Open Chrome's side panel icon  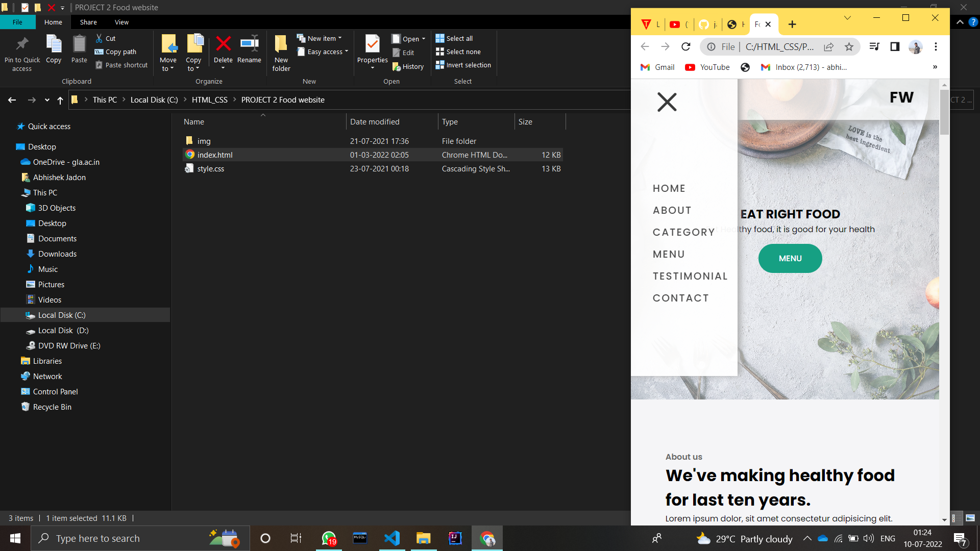click(x=894, y=46)
